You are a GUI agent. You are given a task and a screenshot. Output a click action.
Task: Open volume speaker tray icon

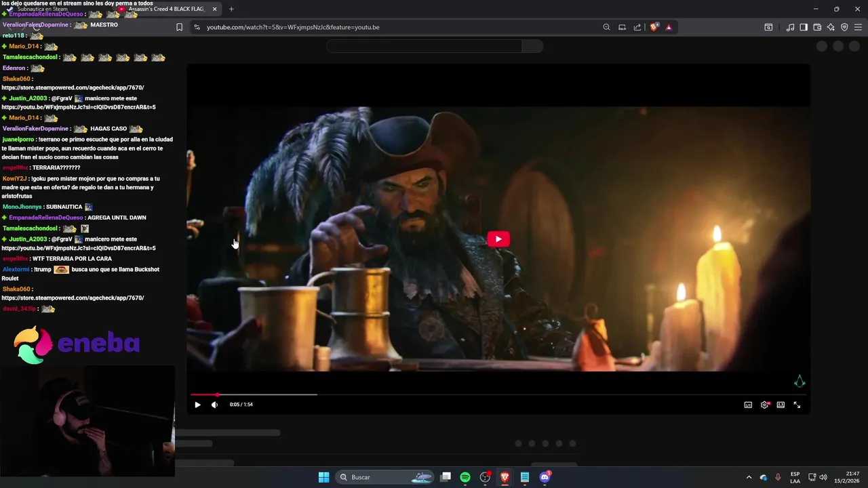pyautogui.click(x=823, y=477)
